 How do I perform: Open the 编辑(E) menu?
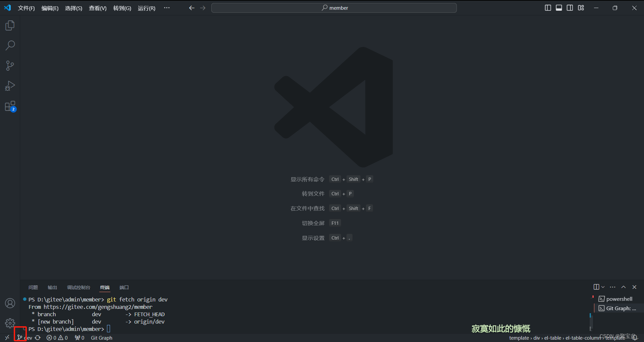[50, 8]
